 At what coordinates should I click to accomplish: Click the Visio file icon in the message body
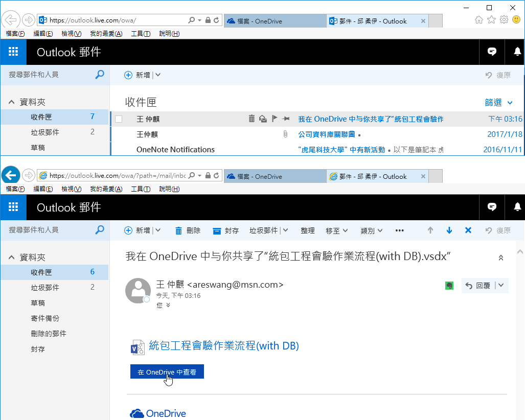click(x=138, y=347)
